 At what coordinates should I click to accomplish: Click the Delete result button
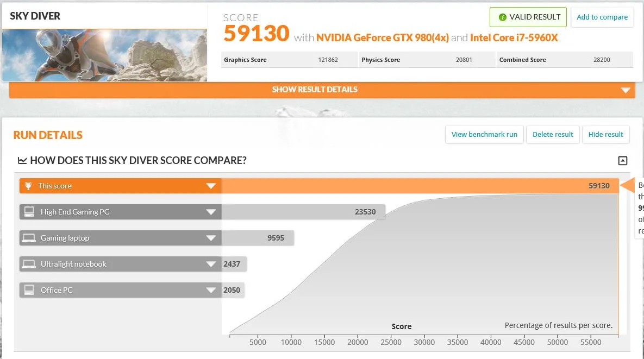pos(553,135)
